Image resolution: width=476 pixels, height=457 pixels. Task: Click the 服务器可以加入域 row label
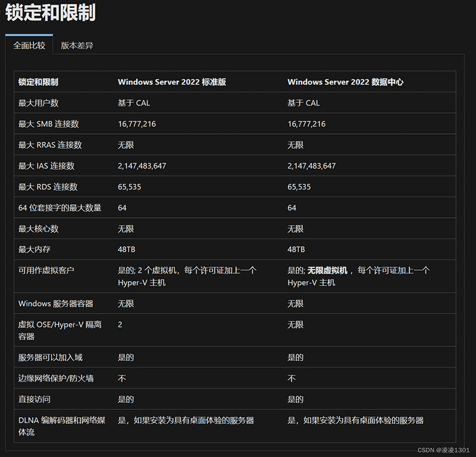(50, 358)
